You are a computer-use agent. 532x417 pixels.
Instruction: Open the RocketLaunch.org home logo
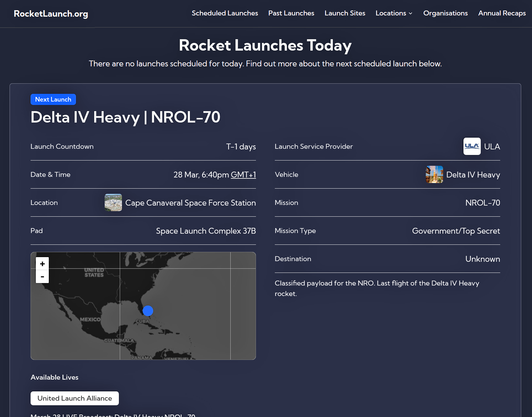(x=51, y=14)
